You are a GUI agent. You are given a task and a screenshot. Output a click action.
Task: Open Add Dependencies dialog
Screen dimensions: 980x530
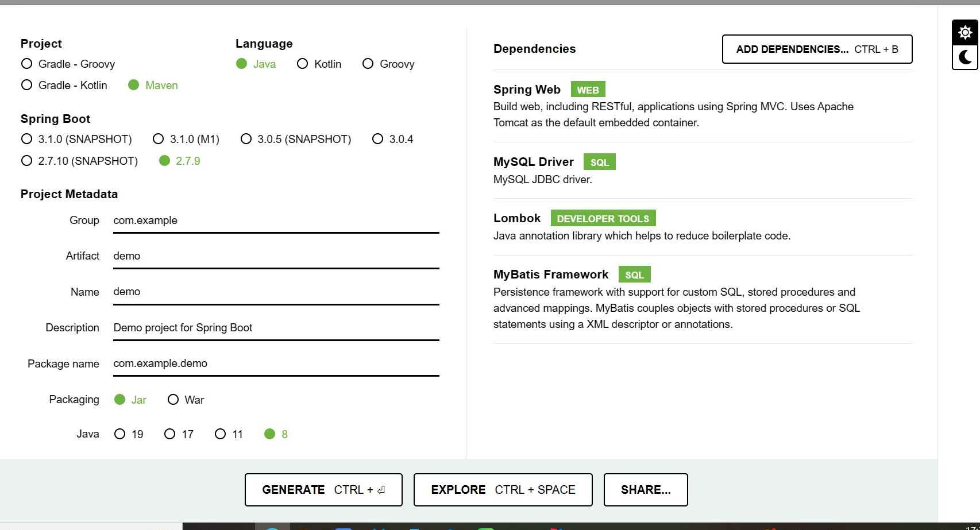tap(817, 49)
